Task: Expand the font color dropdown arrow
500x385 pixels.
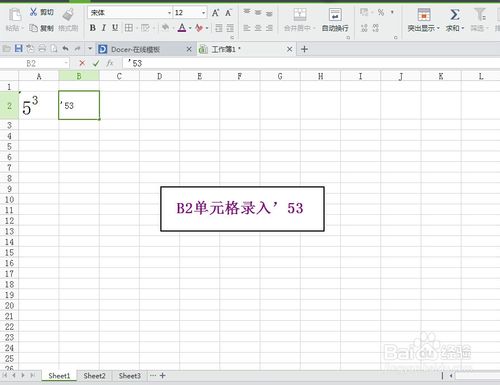Action: [190, 28]
